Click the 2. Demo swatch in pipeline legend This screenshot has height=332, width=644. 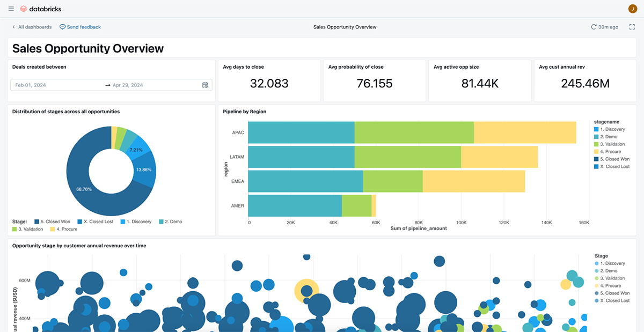(597, 137)
